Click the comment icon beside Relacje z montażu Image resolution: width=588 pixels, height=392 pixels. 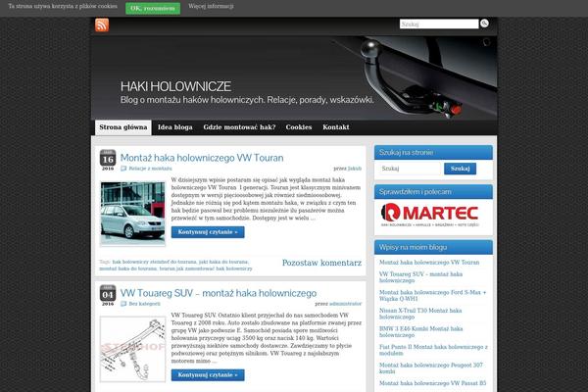pos(123,169)
